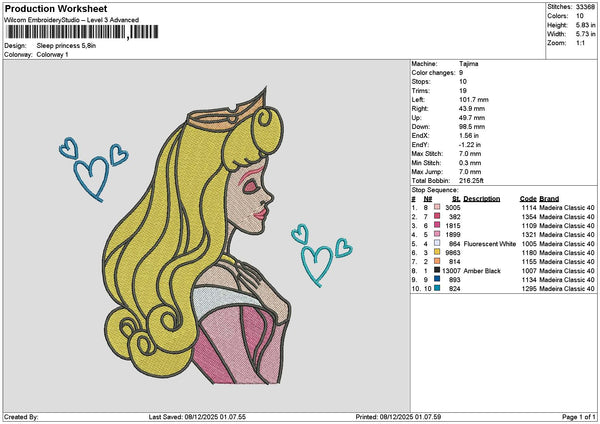
Task: Click the EndX value '1.56 in'
Action: [469, 135]
